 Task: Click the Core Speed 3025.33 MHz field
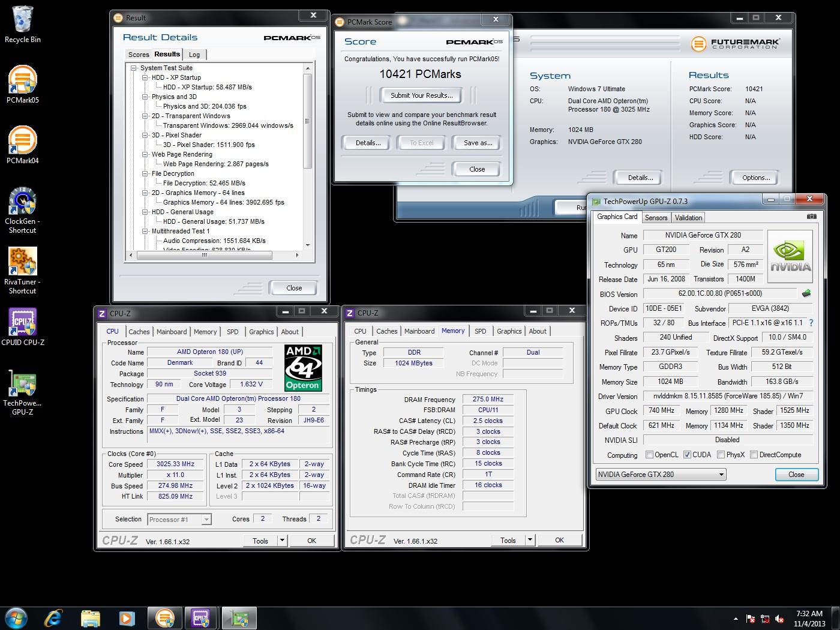pyautogui.click(x=176, y=464)
